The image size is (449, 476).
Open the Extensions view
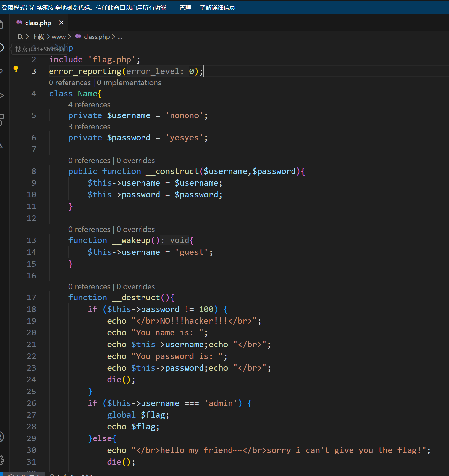pyautogui.click(x=1, y=119)
